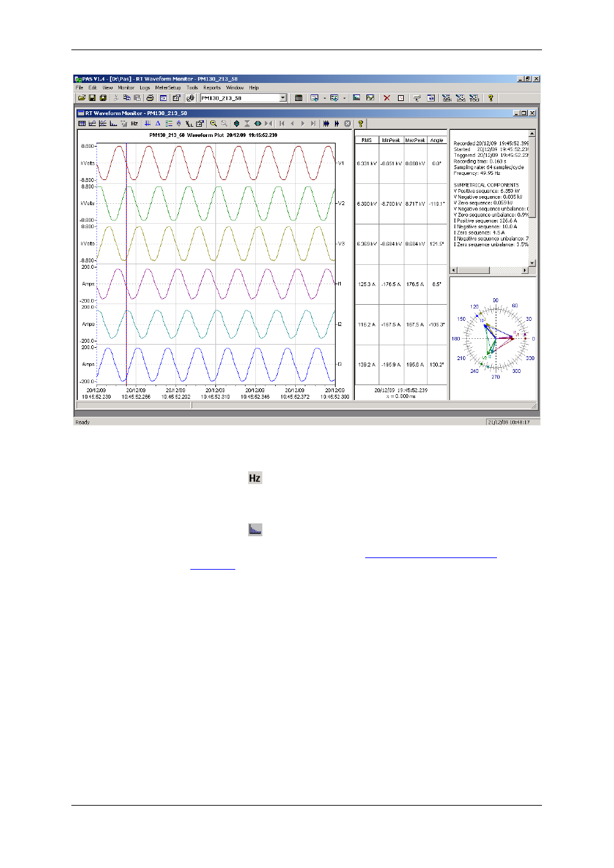This screenshot has width=614, height=868.
Task: Click the MaxPeak column header
Action: click(415, 140)
